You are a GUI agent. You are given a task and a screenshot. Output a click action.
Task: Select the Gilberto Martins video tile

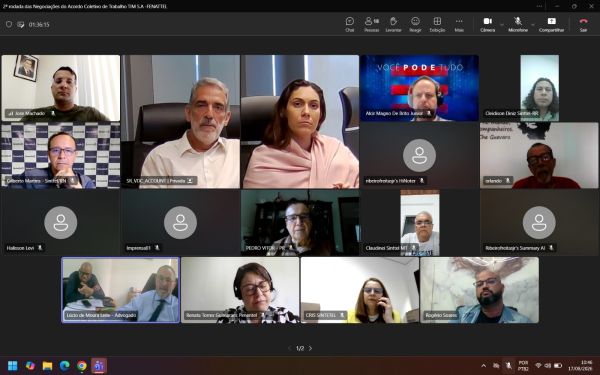[60, 155]
